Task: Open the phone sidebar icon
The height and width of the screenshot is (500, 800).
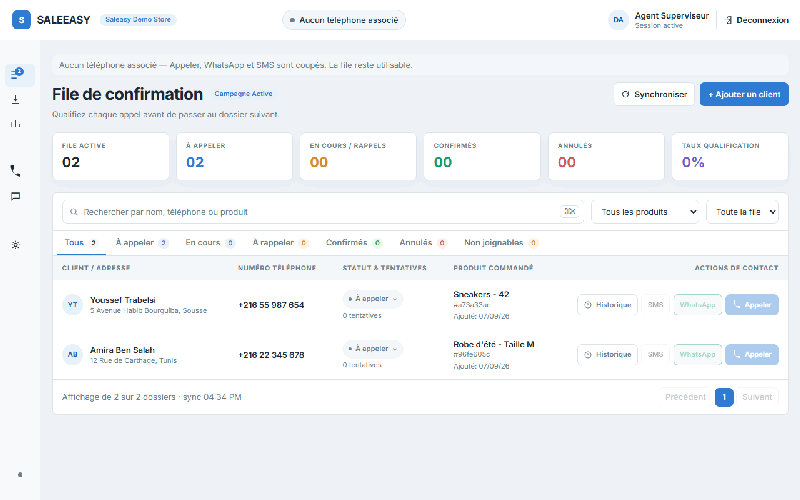Action: pyautogui.click(x=15, y=171)
